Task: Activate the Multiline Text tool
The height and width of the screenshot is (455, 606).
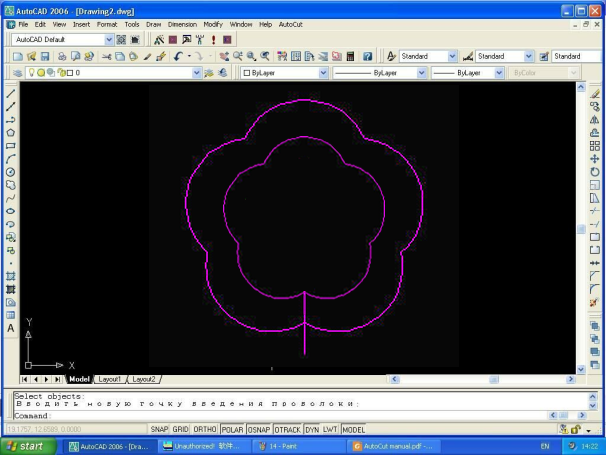Action: [x=11, y=328]
